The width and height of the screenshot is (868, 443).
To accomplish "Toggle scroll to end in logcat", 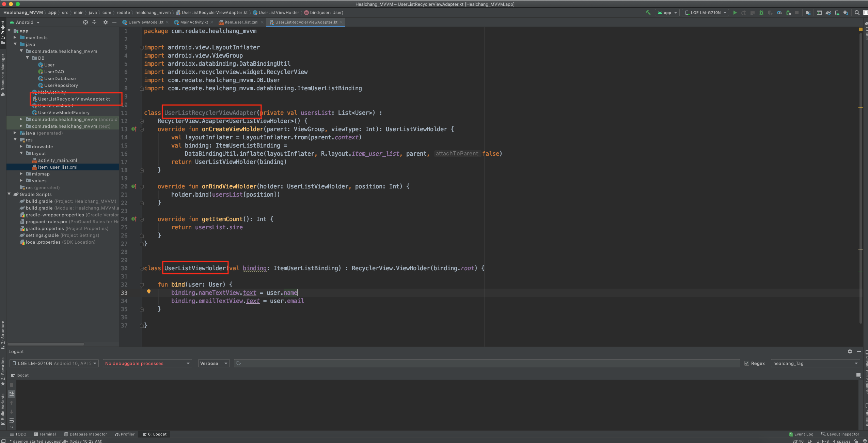I will (12, 394).
